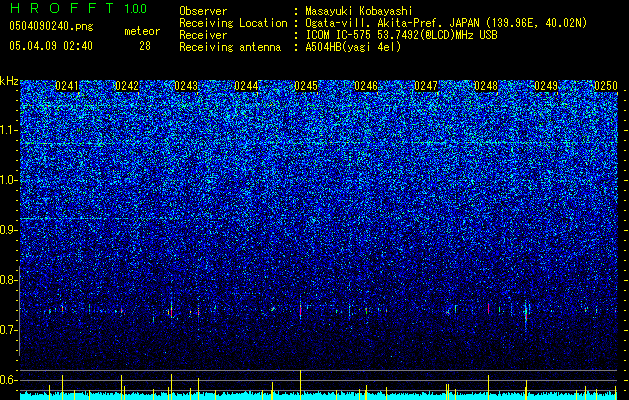Select the 0247 time marker
Image resolution: width=629 pixels, height=400 pixels.
(x=426, y=86)
